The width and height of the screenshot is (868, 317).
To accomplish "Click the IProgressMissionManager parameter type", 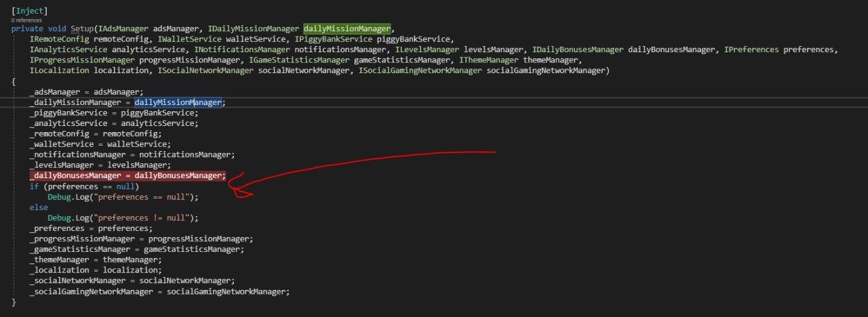I will 83,60.
